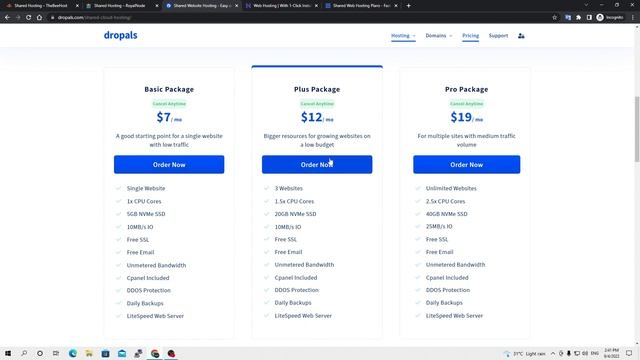The image size is (640, 360).
Task: Click the $12 /mo price
Action: (x=317, y=118)
